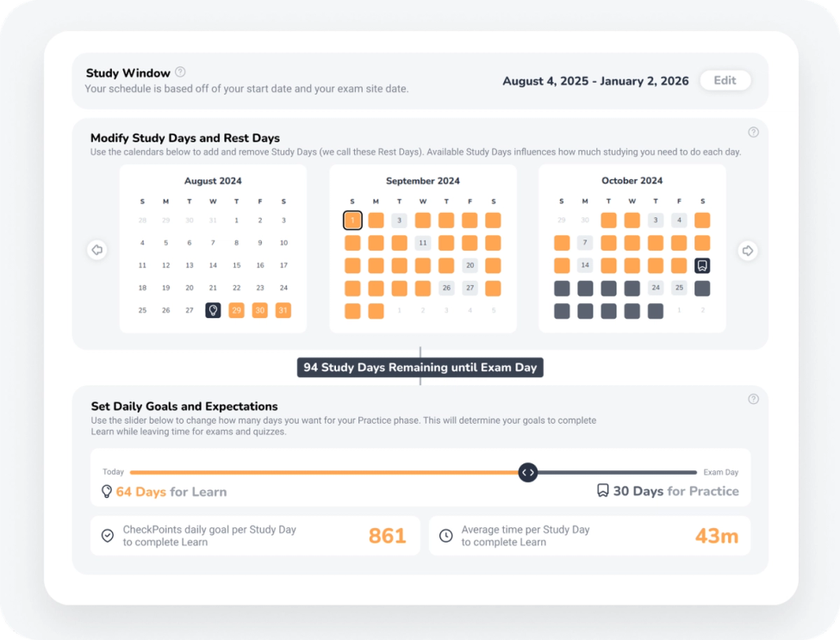Click the checkmark icon next to CheckPoints goal
The width and height of the screenshot is (840, 640).
pos(107,535)
